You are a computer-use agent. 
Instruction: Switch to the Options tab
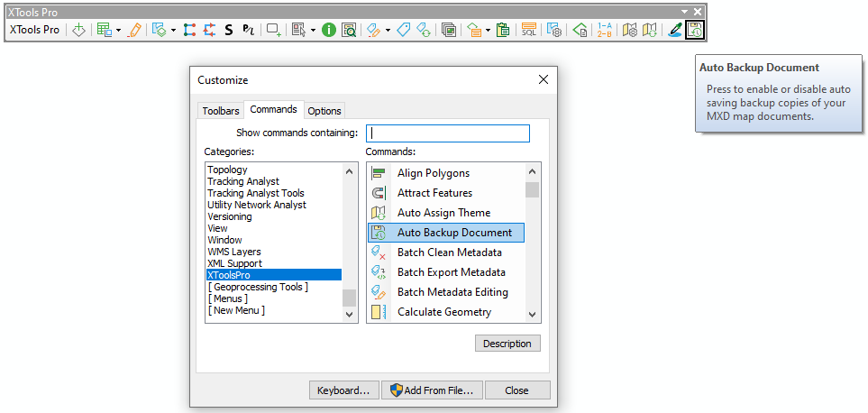tap(324, 111)
